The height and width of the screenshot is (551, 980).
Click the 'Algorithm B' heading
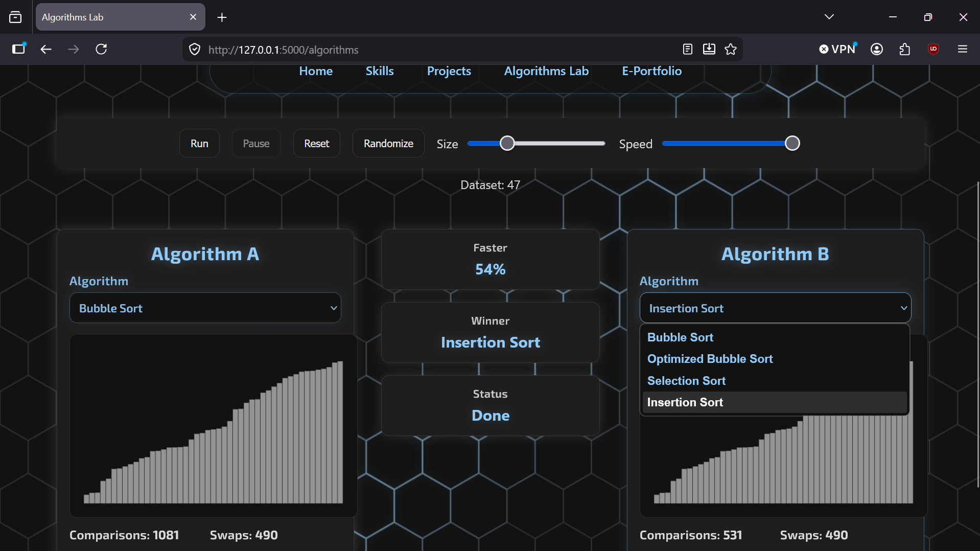775,254
